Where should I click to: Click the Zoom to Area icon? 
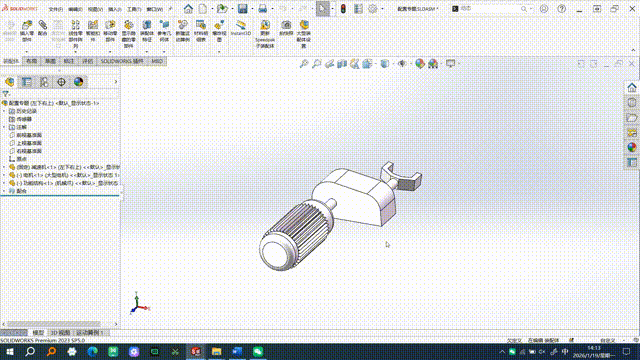(x=316, y=64)
